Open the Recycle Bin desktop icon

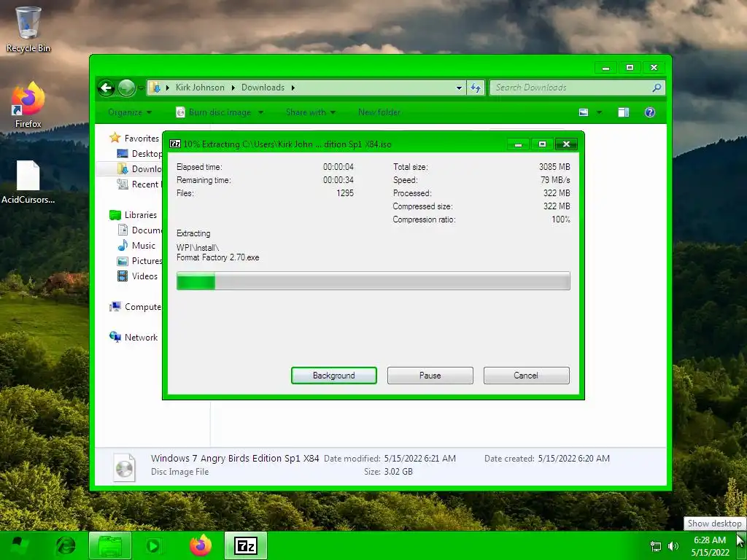point(28,29)
